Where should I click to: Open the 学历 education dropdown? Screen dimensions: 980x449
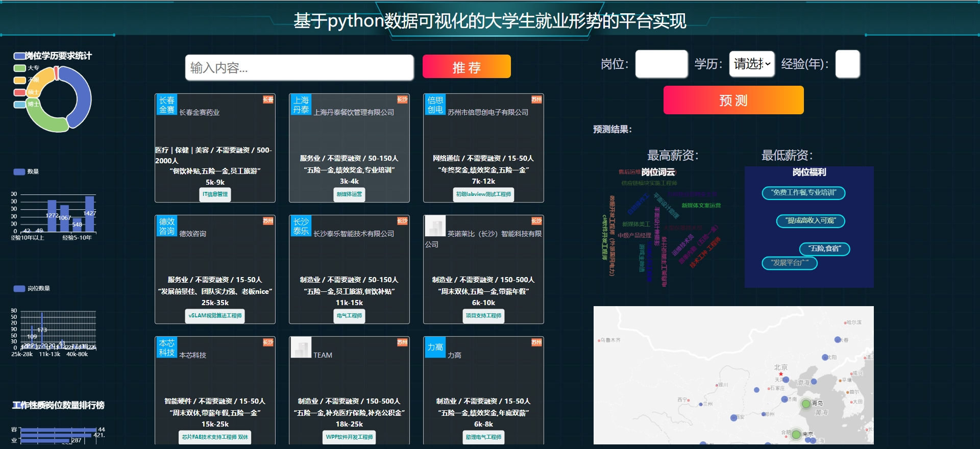[752, 64]
